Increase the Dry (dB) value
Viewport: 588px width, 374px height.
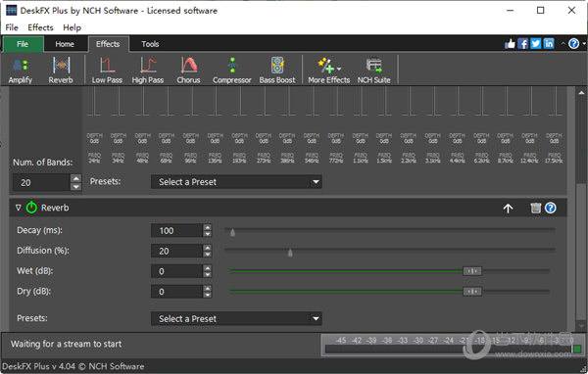pyautogui.click(x=208, y=288)
